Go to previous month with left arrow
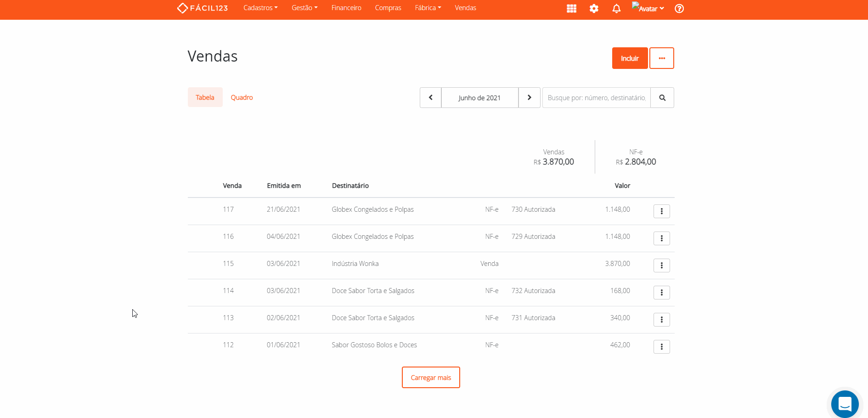 tap(430, 97)
